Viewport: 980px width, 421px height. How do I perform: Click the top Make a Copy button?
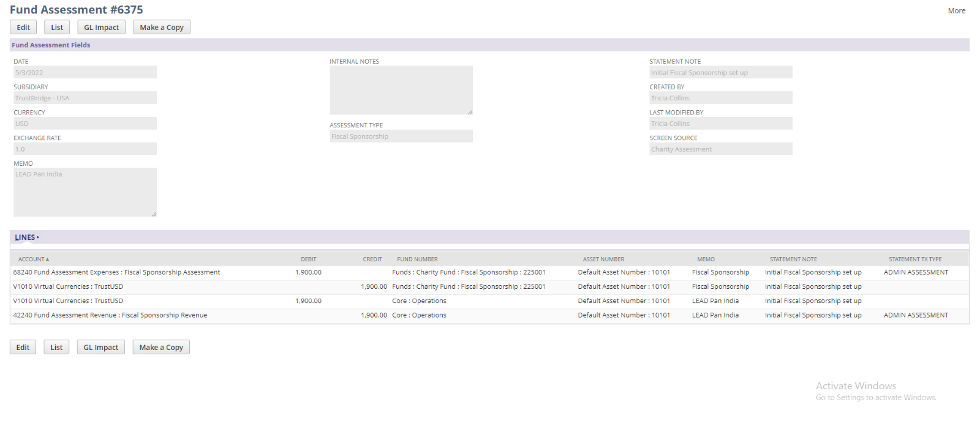pos(162,28)
